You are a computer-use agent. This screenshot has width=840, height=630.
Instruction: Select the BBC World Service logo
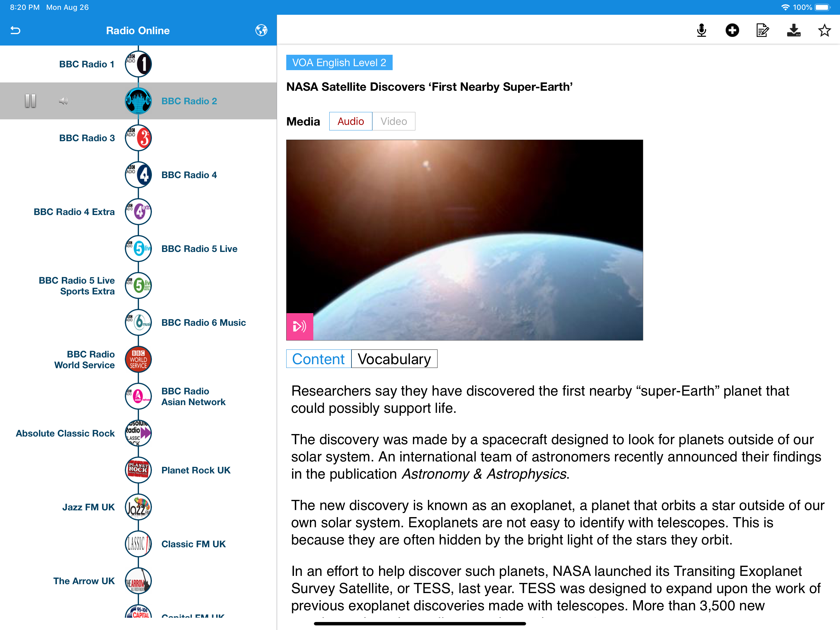coord(138,359)
